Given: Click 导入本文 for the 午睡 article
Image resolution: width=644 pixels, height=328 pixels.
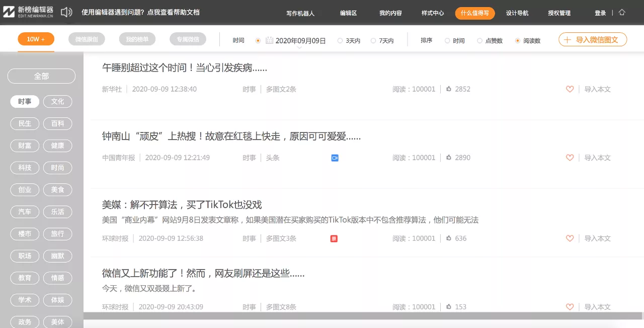Looking at the screenshot, I should pos(597,89).
